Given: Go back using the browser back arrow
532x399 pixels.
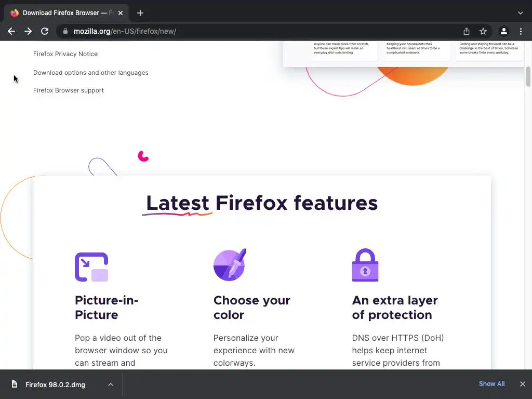Looking at the screenshot, I should (11, 31).
